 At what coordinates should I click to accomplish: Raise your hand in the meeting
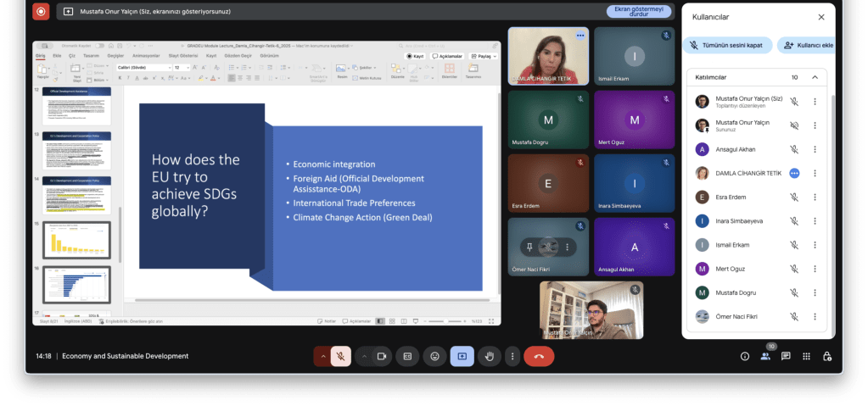click(490, 356)
